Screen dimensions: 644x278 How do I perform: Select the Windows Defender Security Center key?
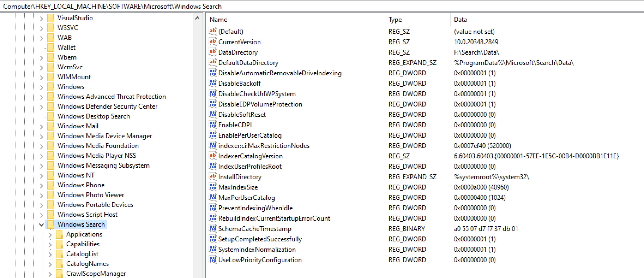[x=107, y=106]
